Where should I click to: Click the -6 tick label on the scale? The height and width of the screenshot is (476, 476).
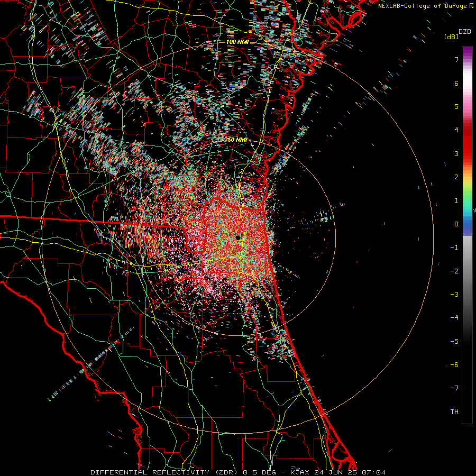click(x=454, y=365)
